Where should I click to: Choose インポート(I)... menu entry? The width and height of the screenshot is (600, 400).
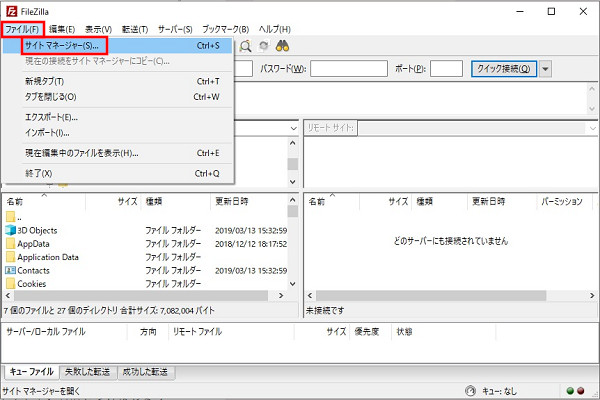117,133
